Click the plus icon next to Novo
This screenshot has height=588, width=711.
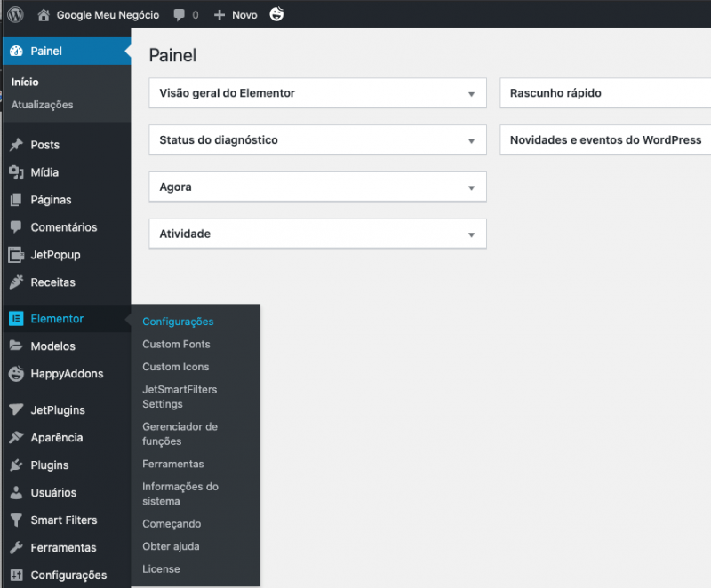220,15
